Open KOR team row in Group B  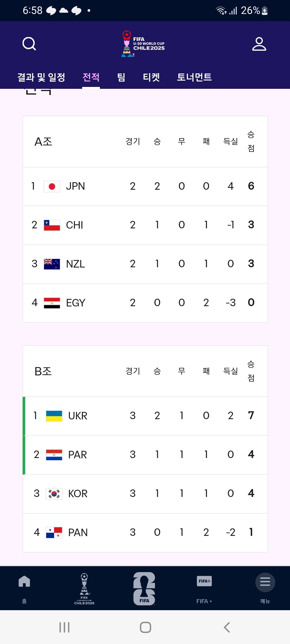pyautogui.click(x=145, y=494)
